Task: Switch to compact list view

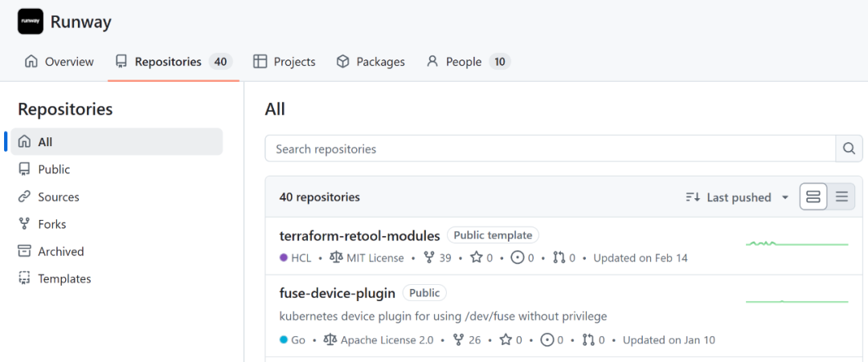Action: point(841,197)
